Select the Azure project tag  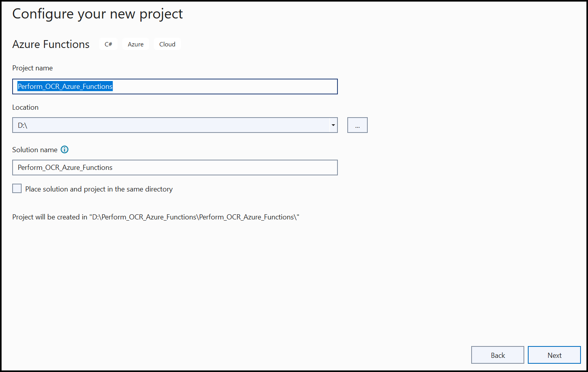[135, 44]
